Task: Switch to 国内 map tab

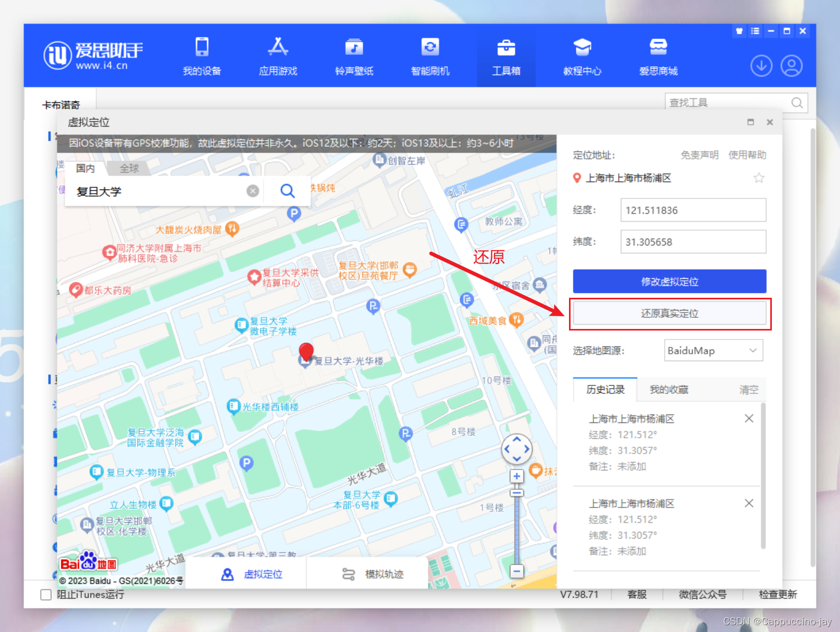Action: click(x=85, y=168)
